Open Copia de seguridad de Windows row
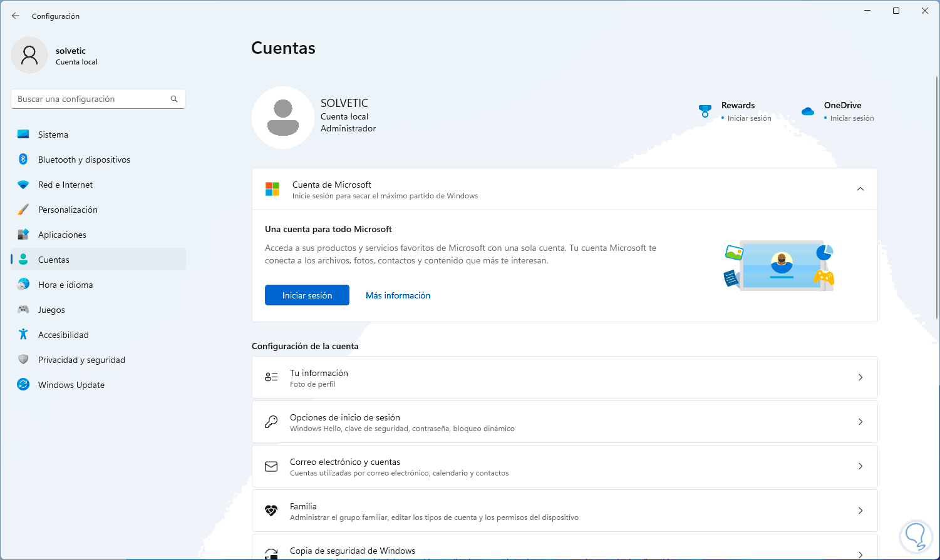 (x=565, y=547)
